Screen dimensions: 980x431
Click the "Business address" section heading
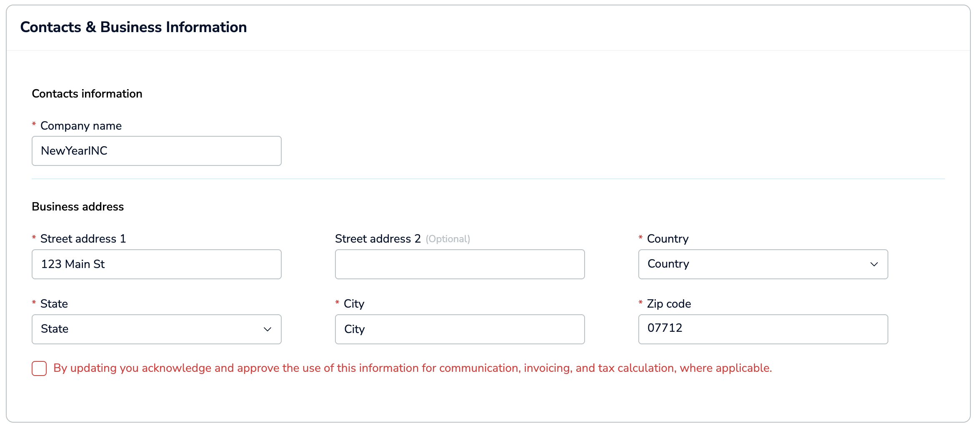tap(78, 207)
